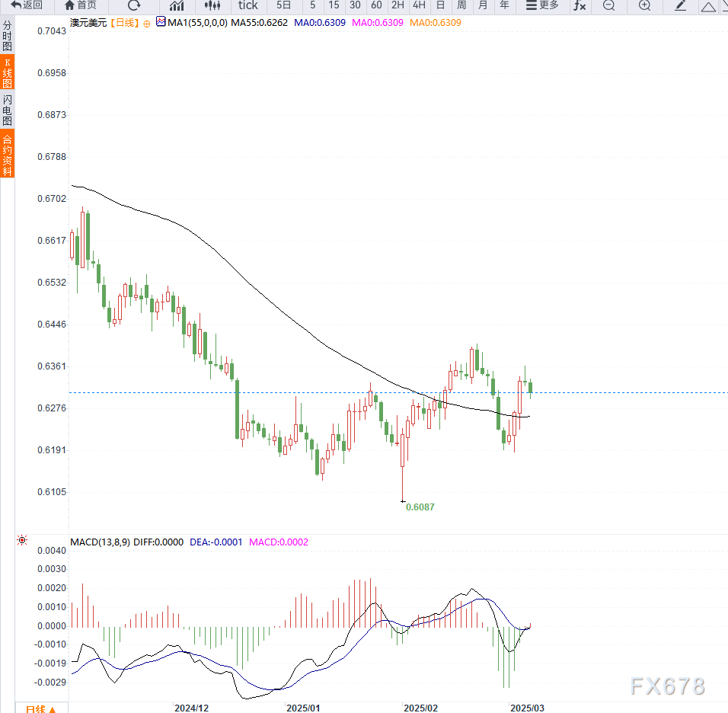Go to 首页 home

click(80, 5)
